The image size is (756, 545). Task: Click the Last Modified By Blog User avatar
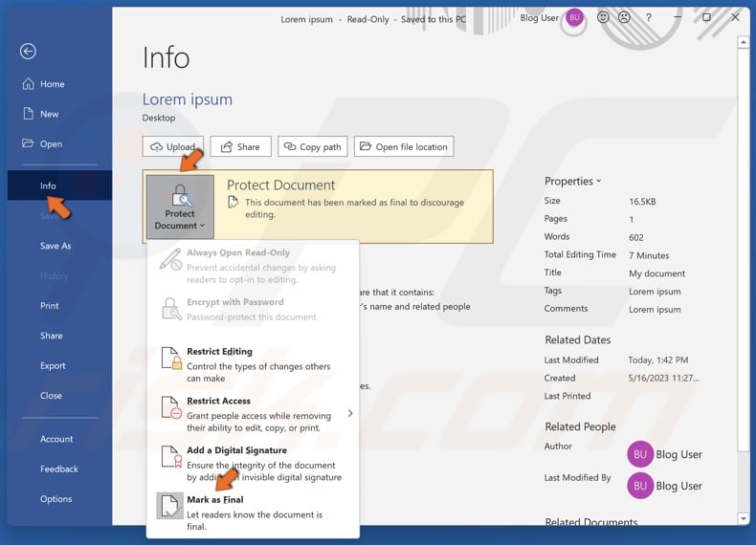click(640, 486)
